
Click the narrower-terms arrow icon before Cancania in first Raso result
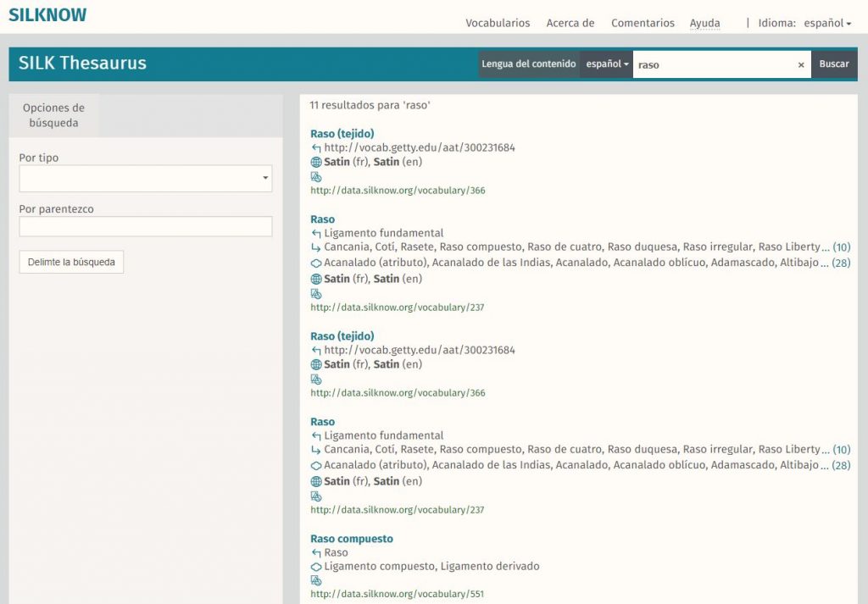tap(316, 247)
